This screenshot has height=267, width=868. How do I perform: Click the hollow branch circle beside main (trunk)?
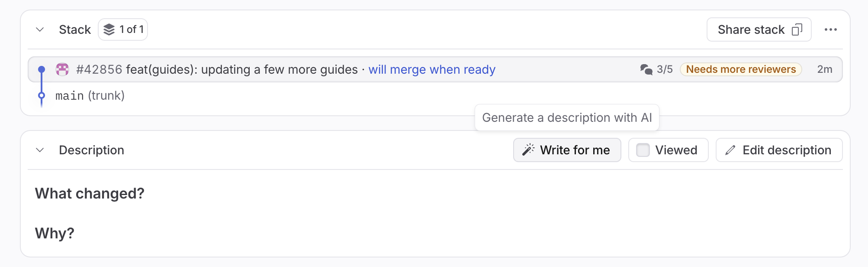pos(42,96)
